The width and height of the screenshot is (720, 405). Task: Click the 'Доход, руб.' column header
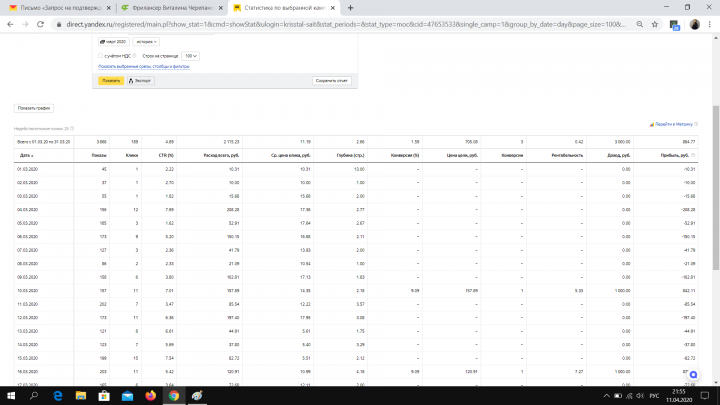619,156
